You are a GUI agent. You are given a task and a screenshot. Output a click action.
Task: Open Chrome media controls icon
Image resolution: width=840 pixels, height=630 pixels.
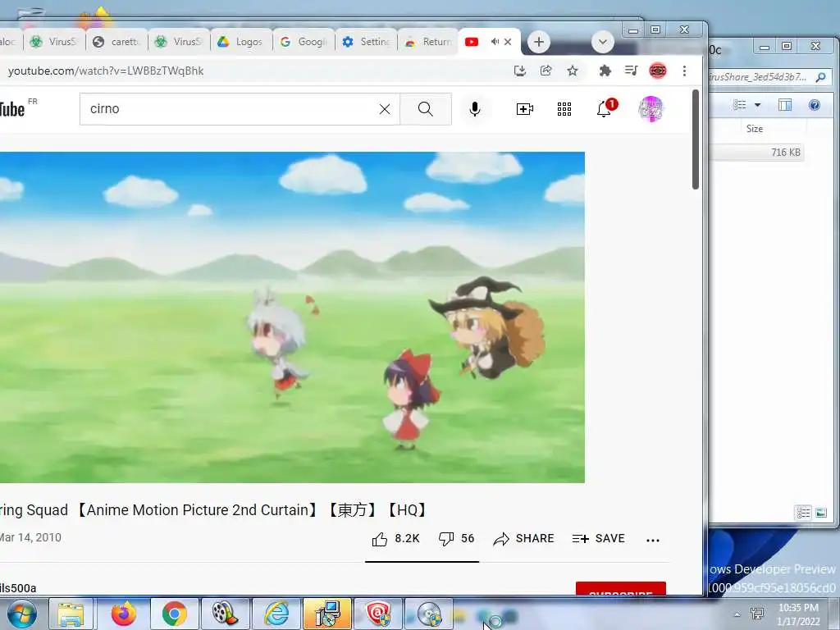click(631, 71)
